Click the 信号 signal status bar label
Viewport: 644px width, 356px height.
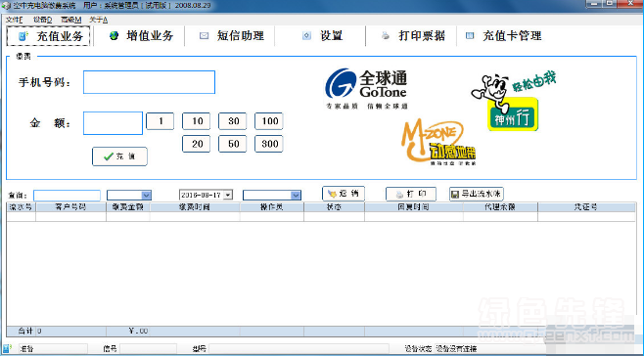coord(110,349)
